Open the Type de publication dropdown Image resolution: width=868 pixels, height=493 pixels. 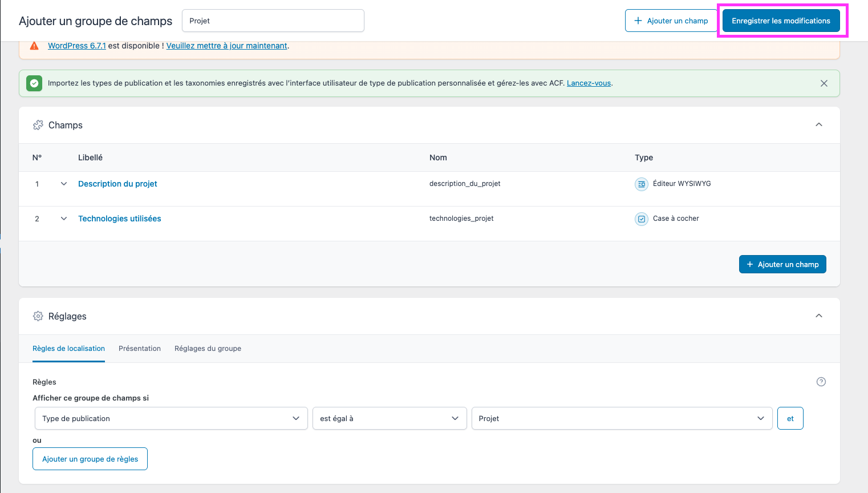171,418
